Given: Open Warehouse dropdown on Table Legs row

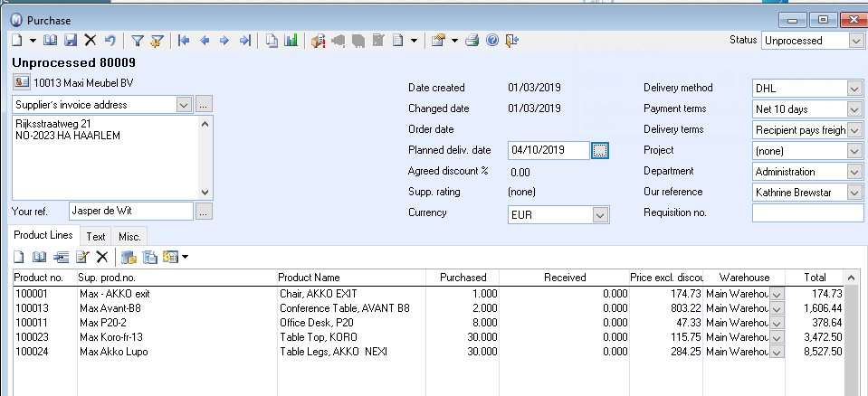Looking at the screenshot, I should (x=777, y=352).
